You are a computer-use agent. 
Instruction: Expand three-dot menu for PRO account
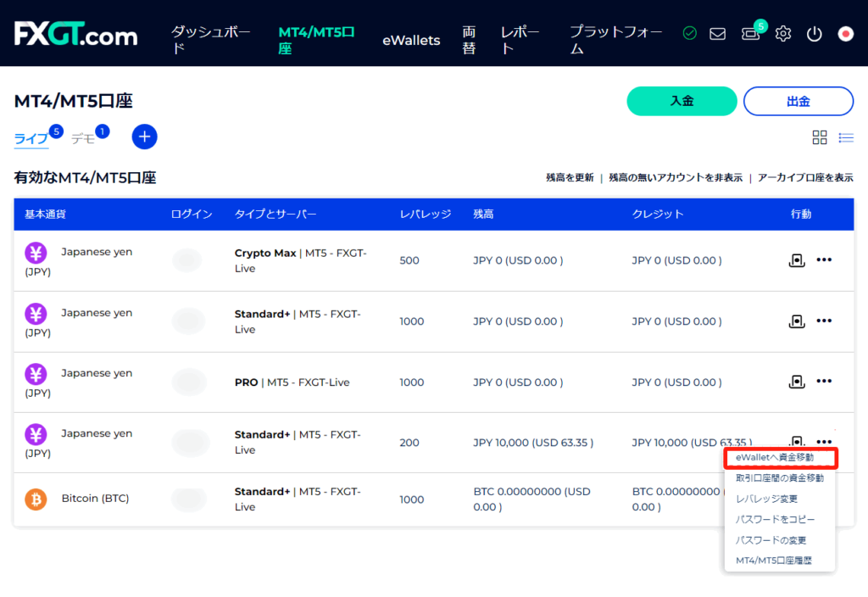coord(824,382)
